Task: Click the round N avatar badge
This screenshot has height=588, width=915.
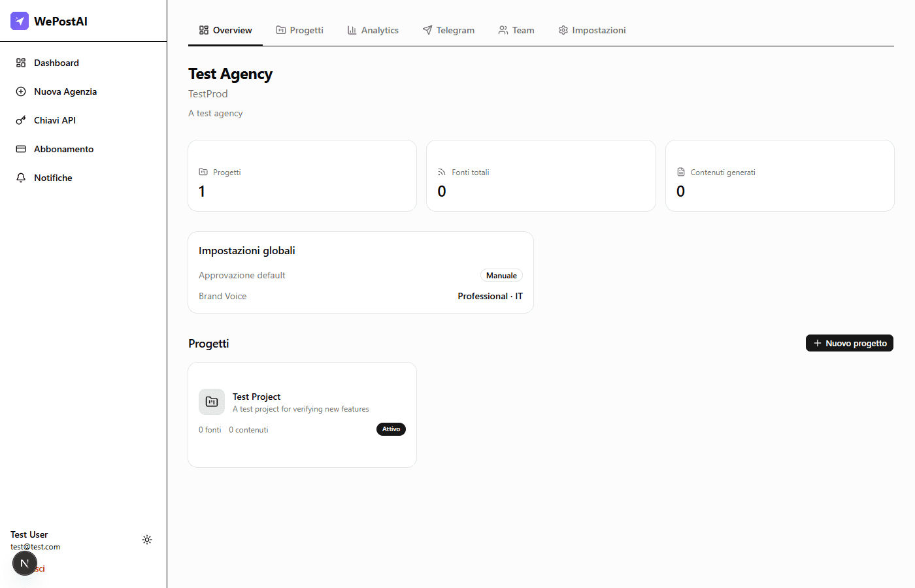Action: [x=25, y=563]
